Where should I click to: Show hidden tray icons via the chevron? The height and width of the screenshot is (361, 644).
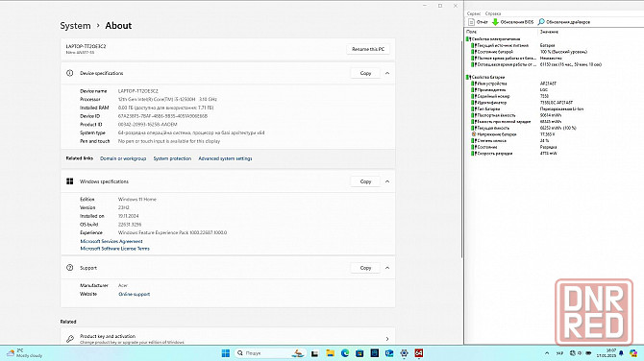click(x=547, y=353)
